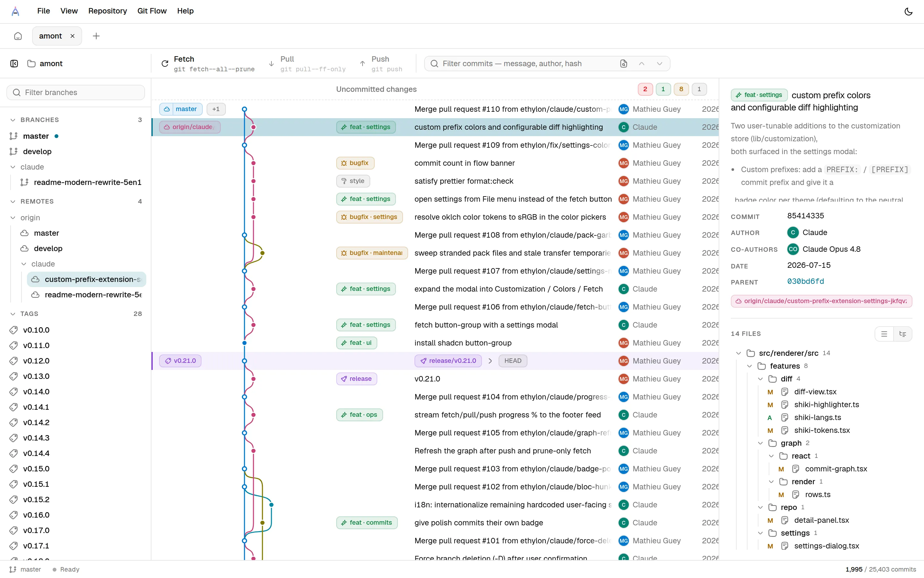Click the style badge on prettier row
924x578 pixels.
(353, 181)
